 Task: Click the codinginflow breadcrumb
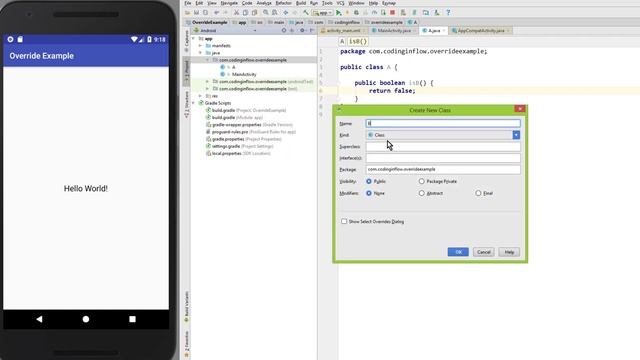click(344, 22)
